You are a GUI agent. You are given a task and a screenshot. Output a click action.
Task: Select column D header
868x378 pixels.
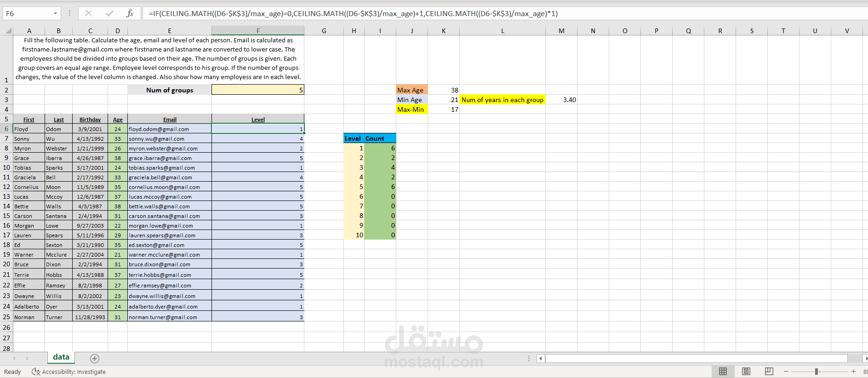(118, 31)
